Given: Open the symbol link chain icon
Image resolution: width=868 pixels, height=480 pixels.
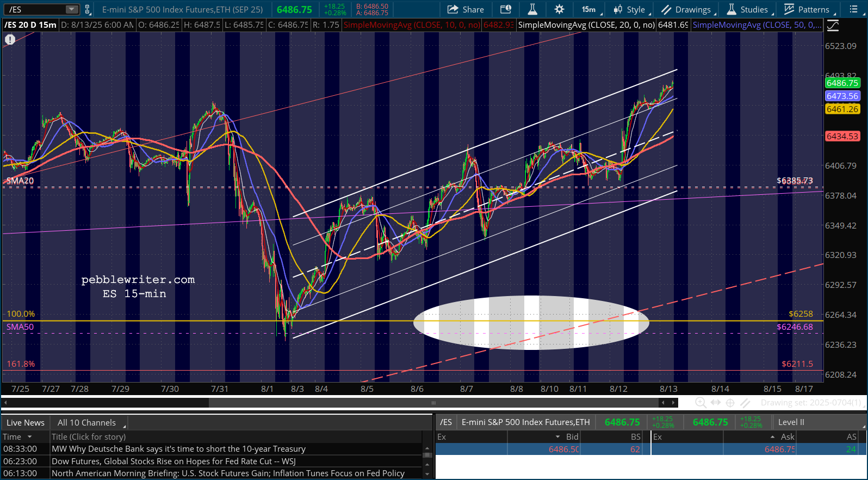Looking at the screenshot, I should (88, 9).
